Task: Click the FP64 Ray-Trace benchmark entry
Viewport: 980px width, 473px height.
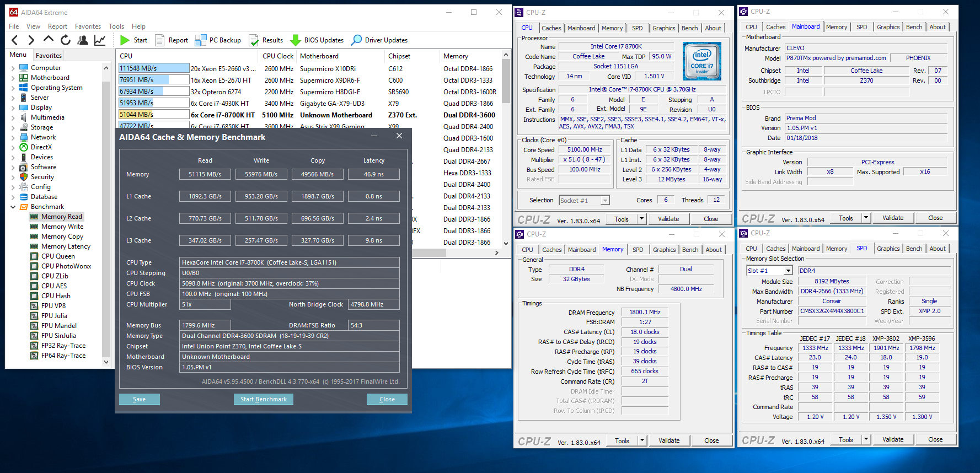Action: point(63,356)
